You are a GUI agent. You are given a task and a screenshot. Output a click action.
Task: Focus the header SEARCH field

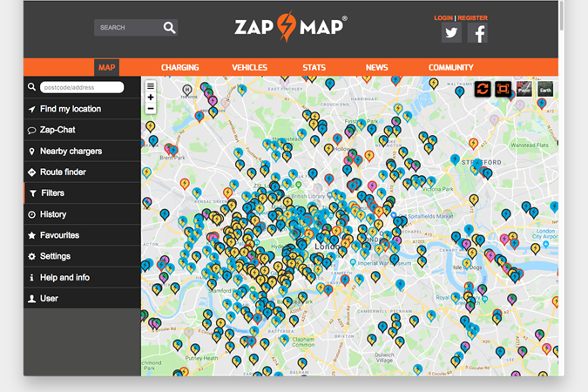[128, 27]
